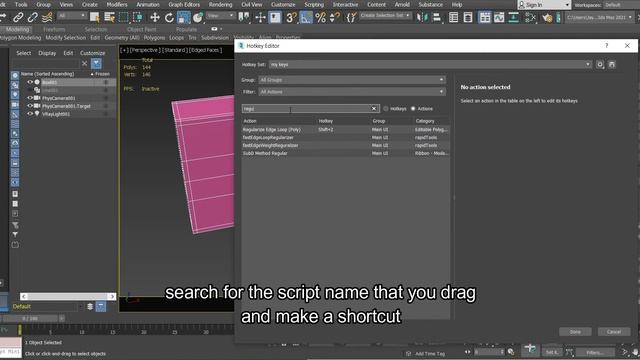
Task: Toggle the Spinner Snap icon
Action: 334,17
